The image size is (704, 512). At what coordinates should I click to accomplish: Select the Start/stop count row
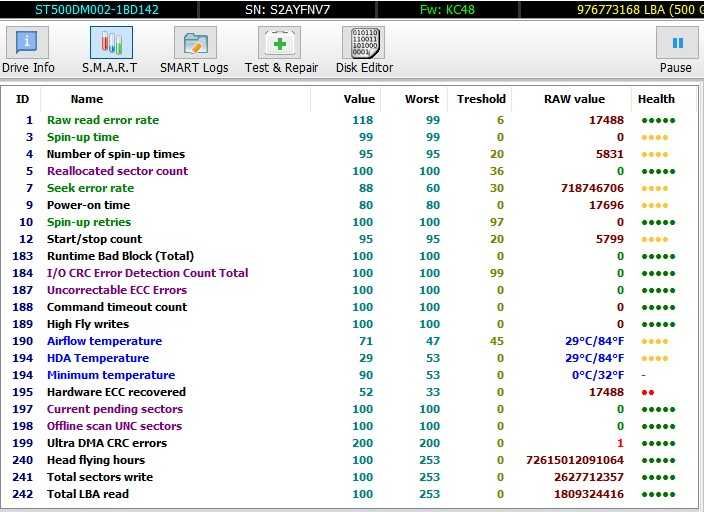tap(349, 239)
